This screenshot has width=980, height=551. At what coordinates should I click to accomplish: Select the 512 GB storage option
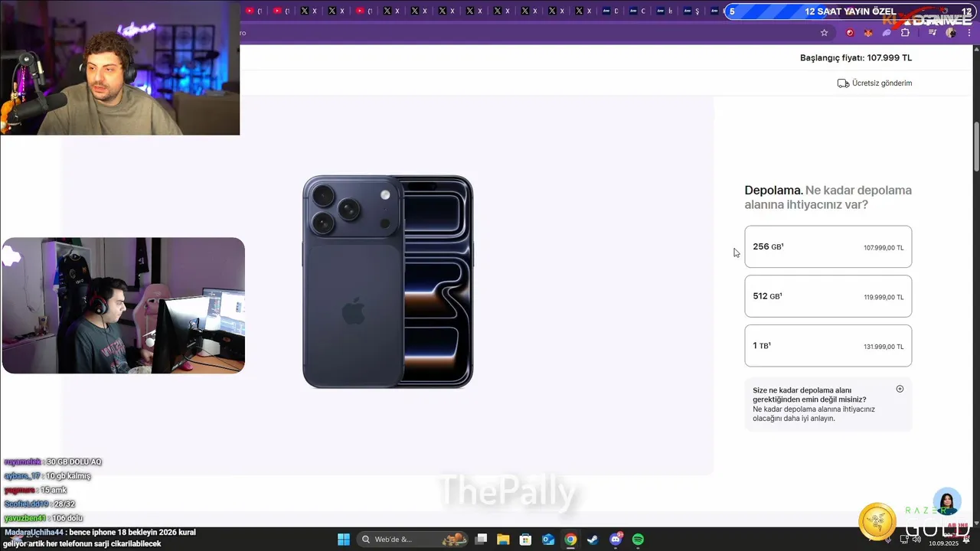(x=828, y=296)
